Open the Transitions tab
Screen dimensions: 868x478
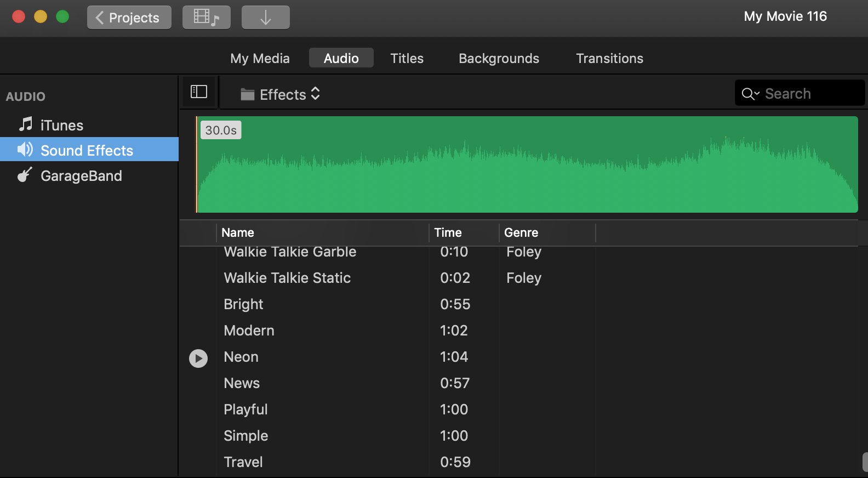(609, 58)
